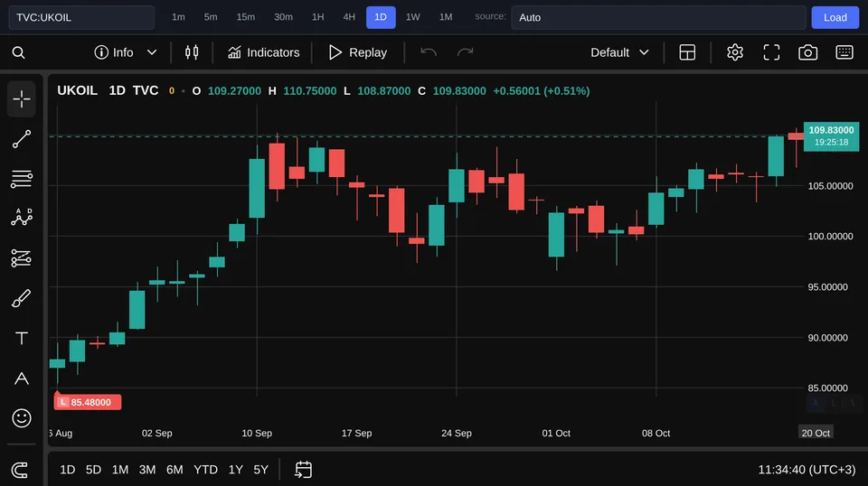Switch to the 1M timeframe in the top bar
The width and height of the screenshot is (868, 486).
click(x=446, y=17)
